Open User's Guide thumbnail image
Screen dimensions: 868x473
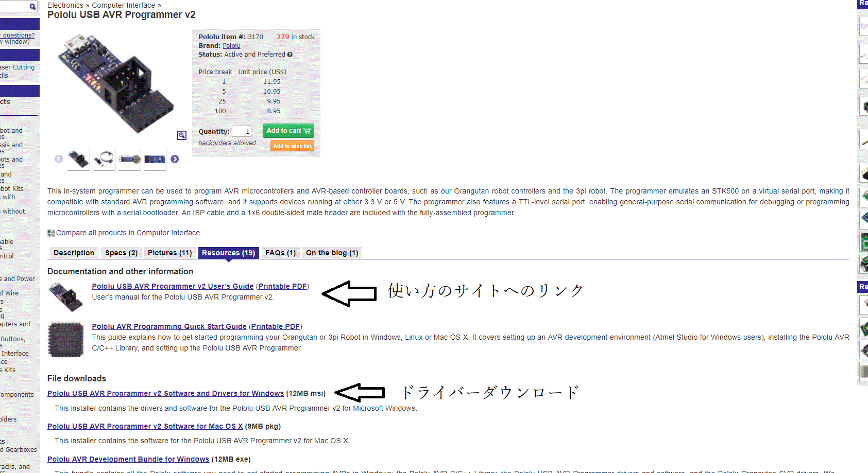click(65, 297)
